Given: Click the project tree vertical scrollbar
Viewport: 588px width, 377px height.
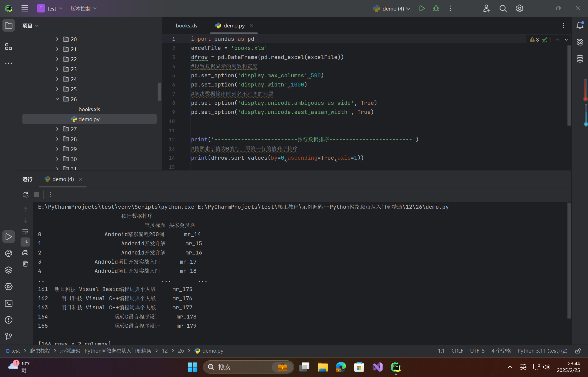Looking at the screenshot, I should [x=160, y=92].
